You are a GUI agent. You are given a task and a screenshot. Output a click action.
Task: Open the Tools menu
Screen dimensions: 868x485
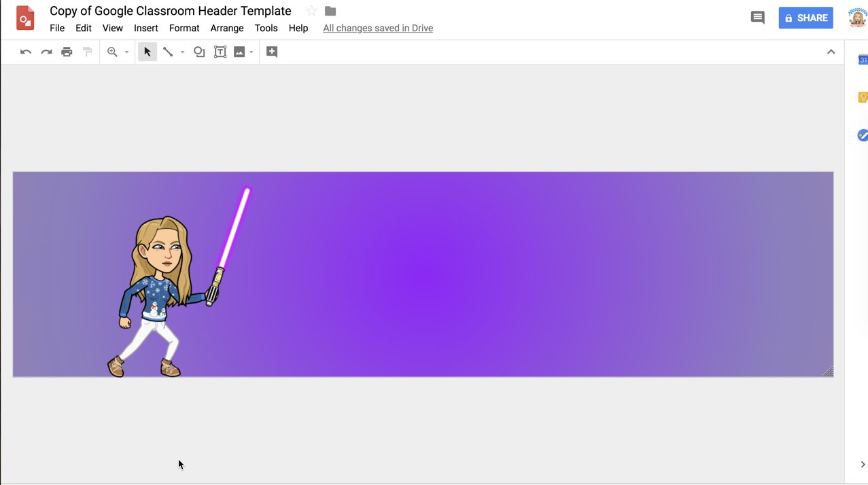(x=266, y=28)
